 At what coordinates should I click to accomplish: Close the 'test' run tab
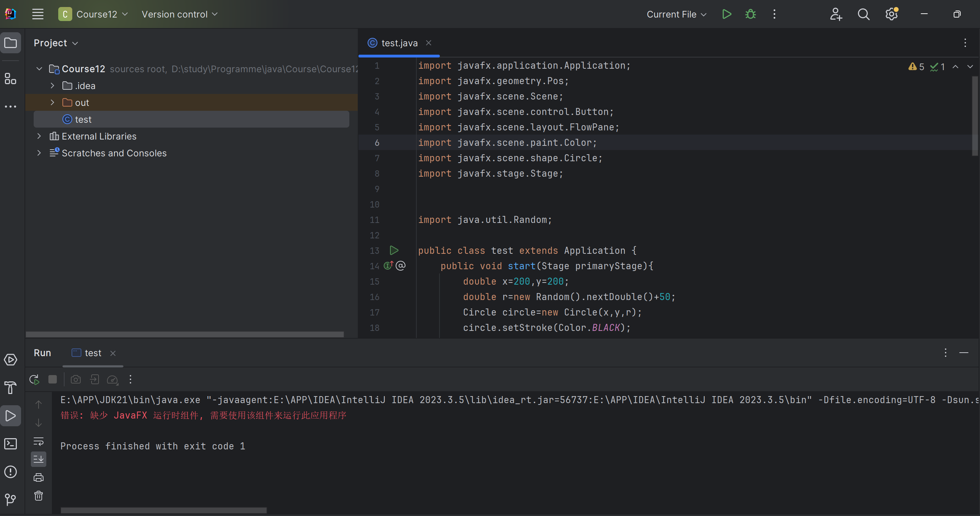(x=113, y=353)
